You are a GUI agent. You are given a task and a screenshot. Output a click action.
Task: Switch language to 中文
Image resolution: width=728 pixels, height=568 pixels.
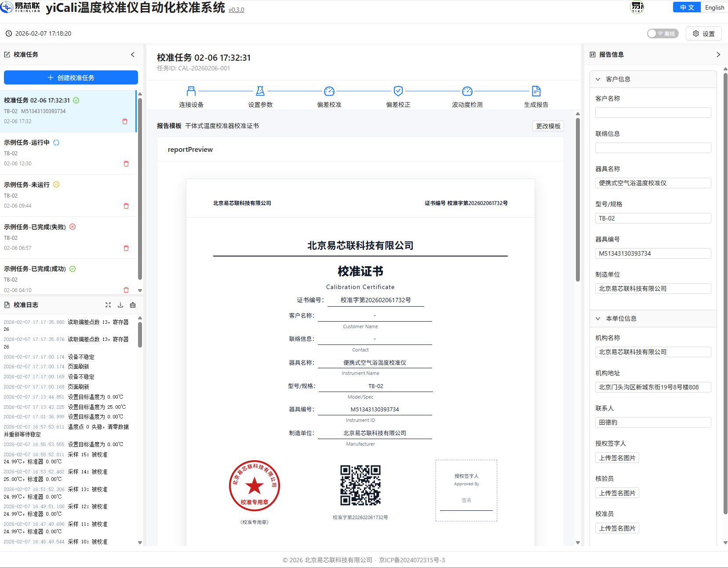pos(687,7)
